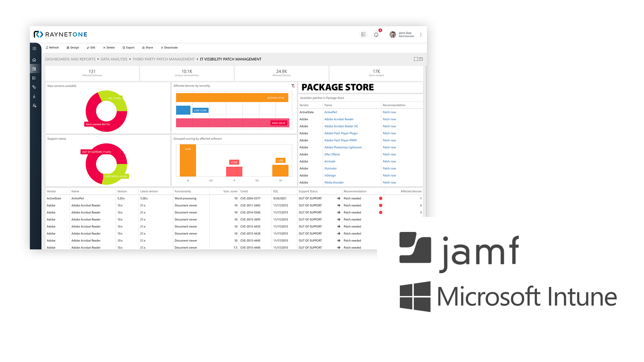Select the Low 8.59K severity bar
644x362 pixels.
(x=183, y=110)
